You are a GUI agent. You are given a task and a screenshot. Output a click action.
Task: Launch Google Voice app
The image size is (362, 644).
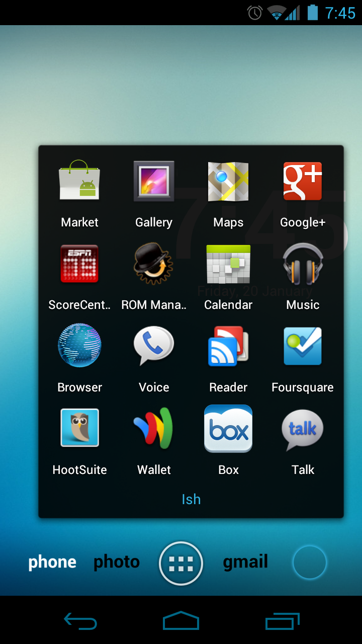click(154, 346)
